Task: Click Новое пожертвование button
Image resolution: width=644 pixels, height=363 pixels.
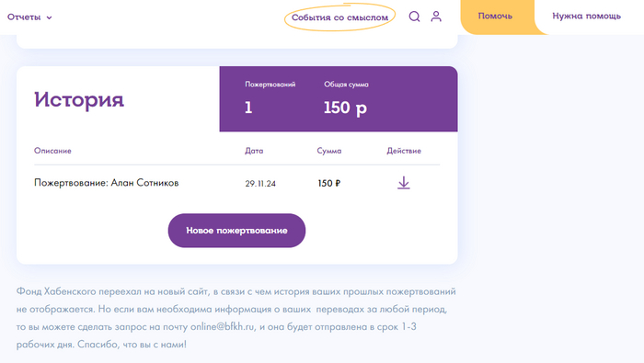Action: [236, 231]
